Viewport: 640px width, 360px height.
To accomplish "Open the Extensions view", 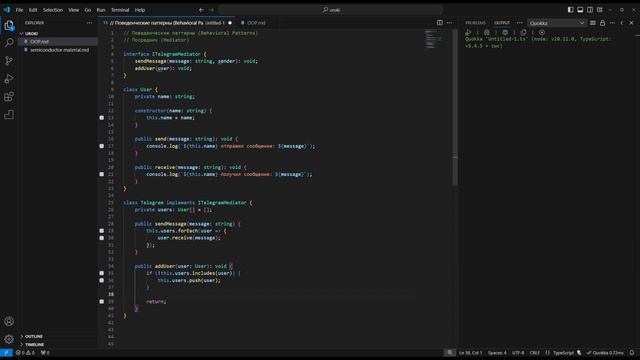I will click(9, 97).
